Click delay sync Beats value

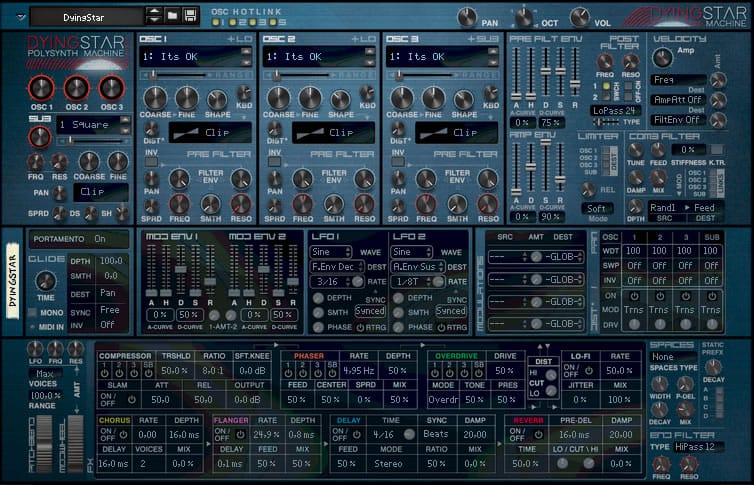(x=436, y=434)
